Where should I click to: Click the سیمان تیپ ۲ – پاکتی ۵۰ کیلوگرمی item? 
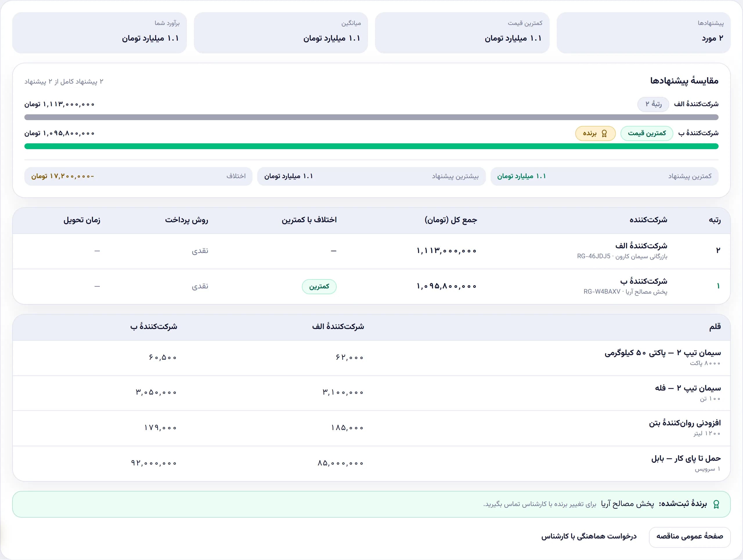pos(662,353)
